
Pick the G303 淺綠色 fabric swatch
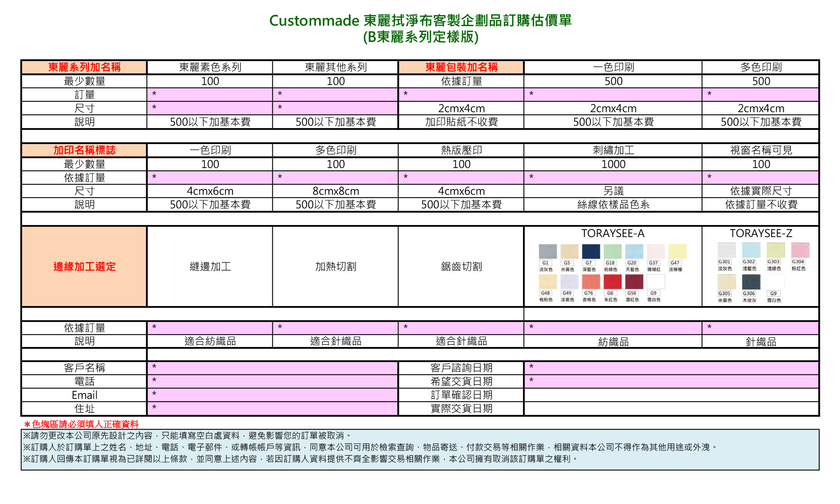pos(776,250)
